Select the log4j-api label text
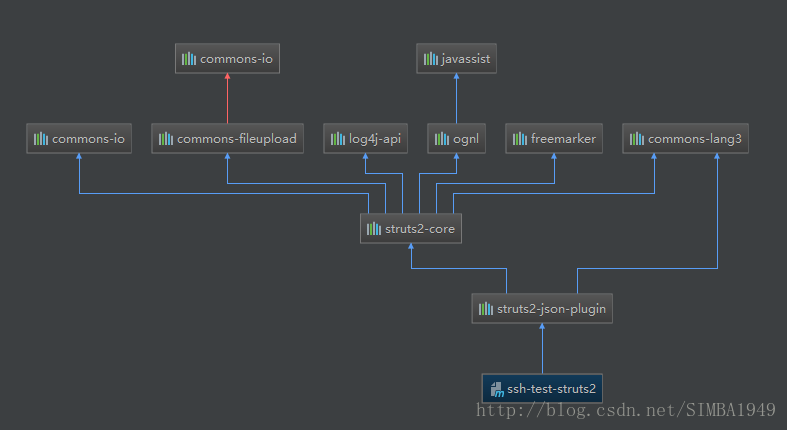This screenshot has height=430, width=787. point(375,139)
